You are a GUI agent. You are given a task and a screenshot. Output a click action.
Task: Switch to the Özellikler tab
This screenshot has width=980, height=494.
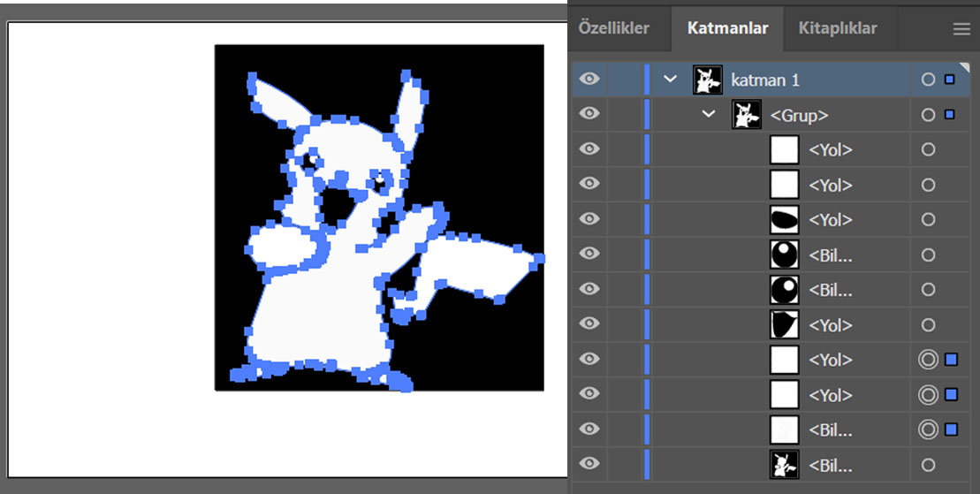tap(614, 28)
